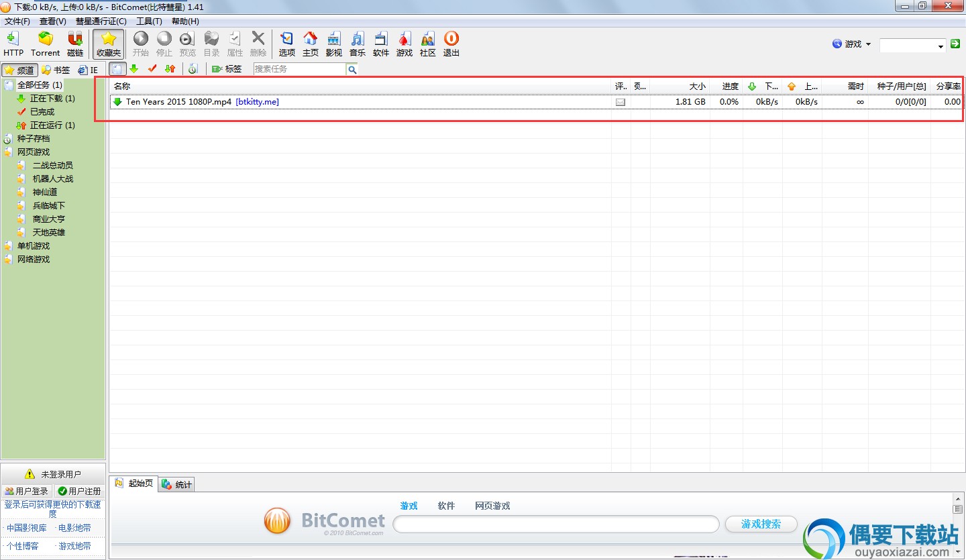Select 正在运行 (1) in sidebar

click(52, 125)
